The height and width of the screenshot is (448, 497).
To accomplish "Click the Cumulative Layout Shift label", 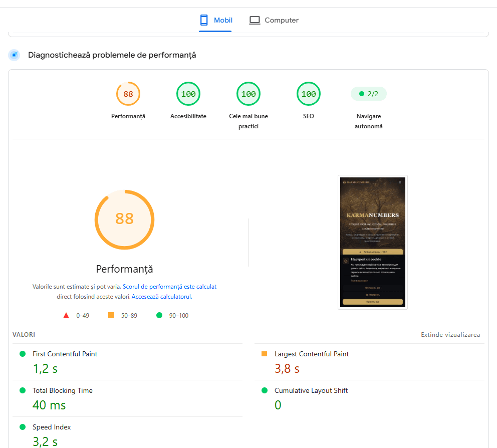I will pos(311,390).
